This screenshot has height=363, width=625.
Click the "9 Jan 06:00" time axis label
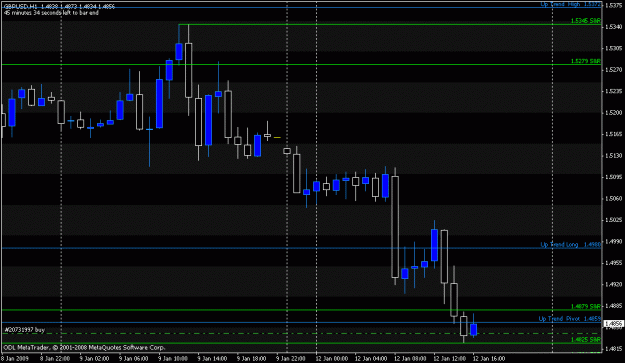[x=134, y=358]
